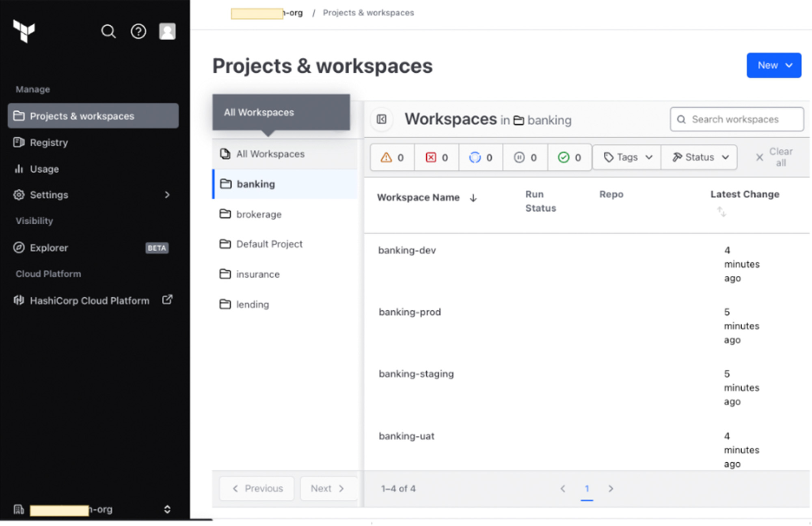The image size is (812, 526).
Task: Click the Clear all filters link
Action: point(774,156)
